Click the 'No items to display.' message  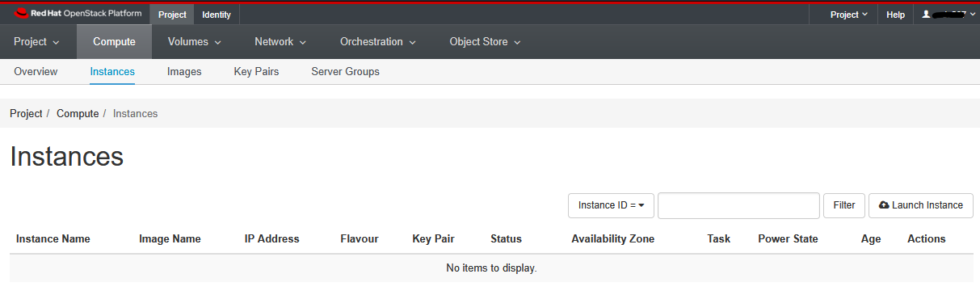(x=491, y=268)
